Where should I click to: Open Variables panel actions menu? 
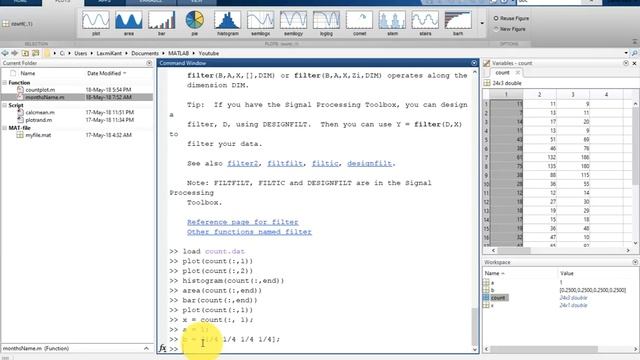(626, 63)
